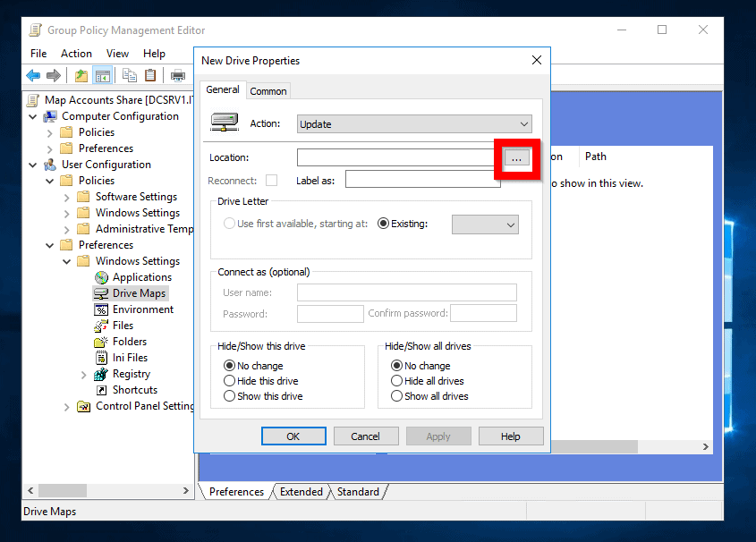Open the Existing drive letter dropdown
This screenshot has height=542, width=756.
485,224
